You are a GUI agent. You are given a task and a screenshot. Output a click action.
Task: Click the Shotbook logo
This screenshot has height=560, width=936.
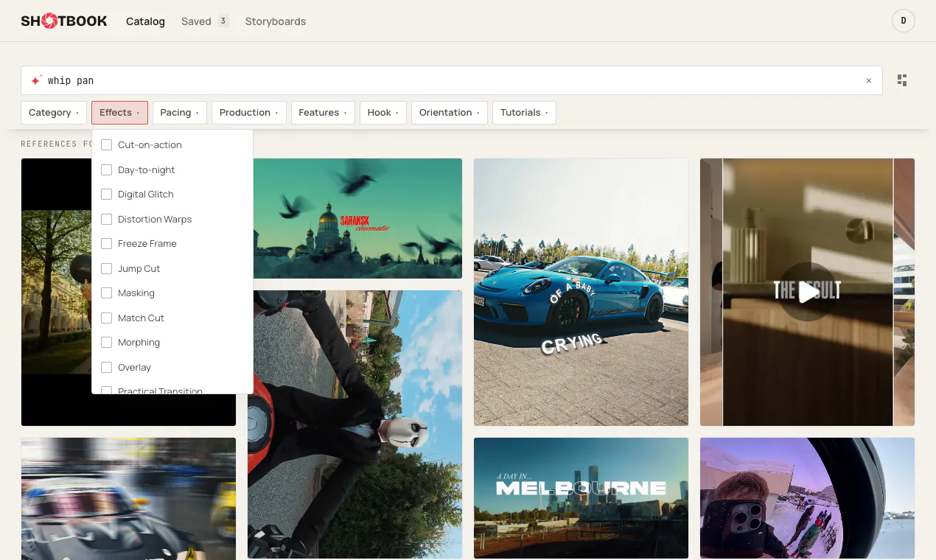64,21
